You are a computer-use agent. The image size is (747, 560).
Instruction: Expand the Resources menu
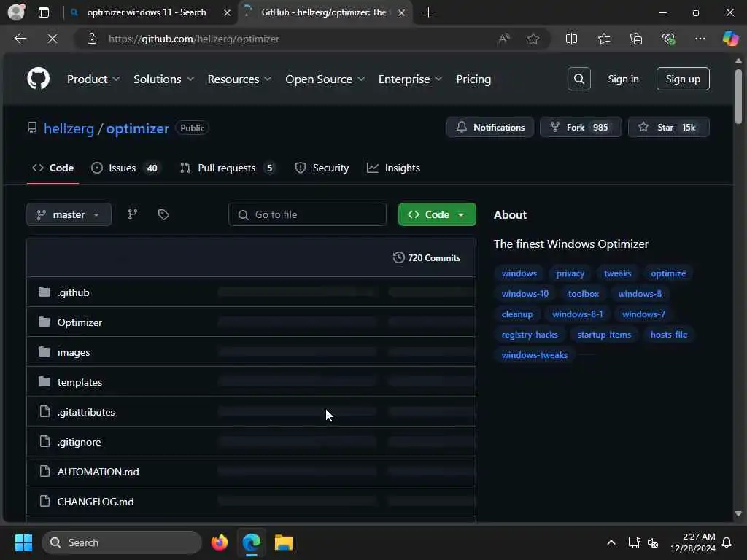[239, 79]
